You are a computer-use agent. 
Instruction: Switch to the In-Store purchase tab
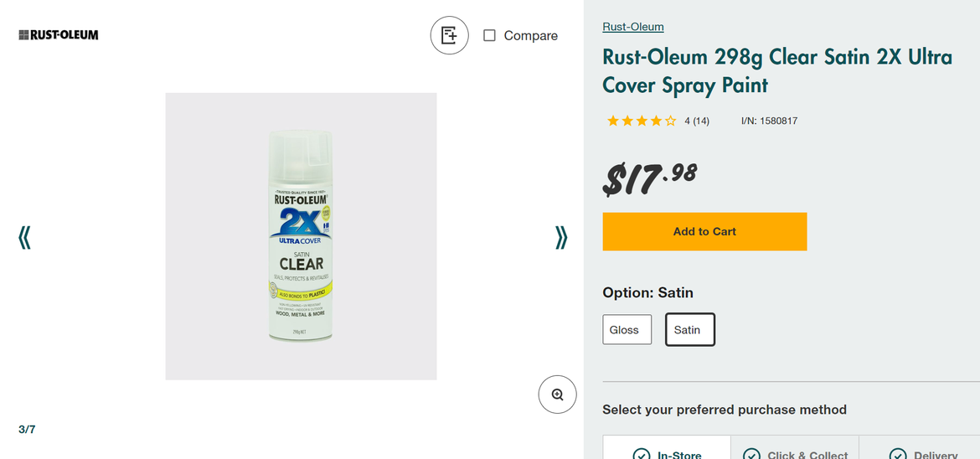(667, 451)
